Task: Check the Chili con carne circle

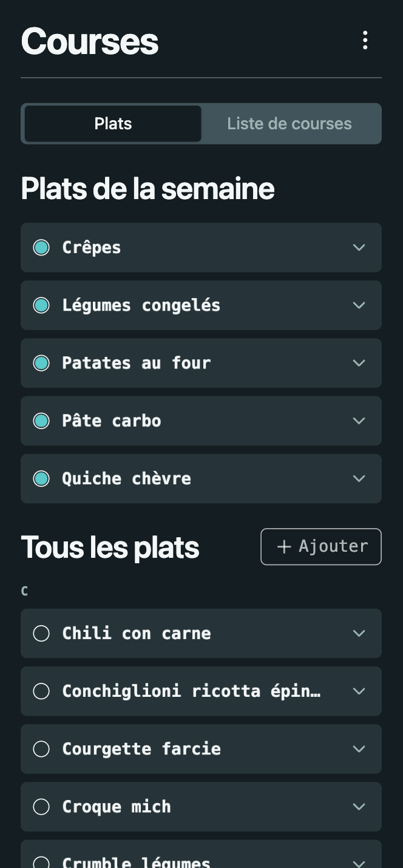Action: click(x=41, y=633)
